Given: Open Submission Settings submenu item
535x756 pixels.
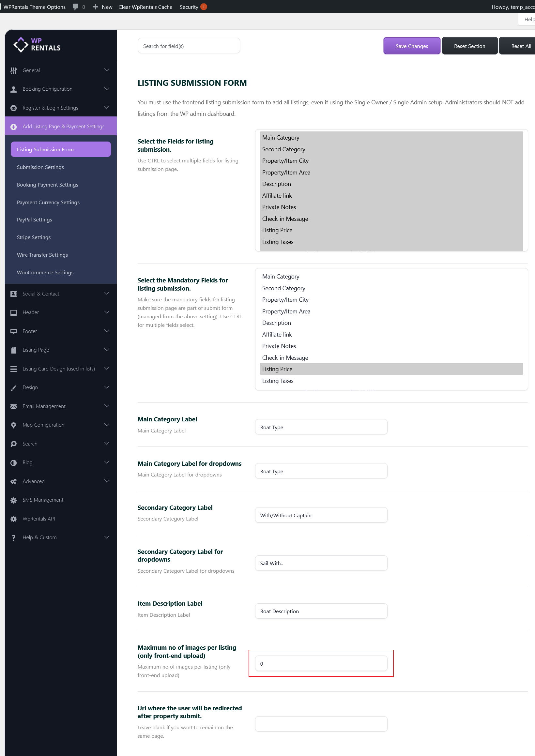Looking at the screenshot, I should coord(40,167).
